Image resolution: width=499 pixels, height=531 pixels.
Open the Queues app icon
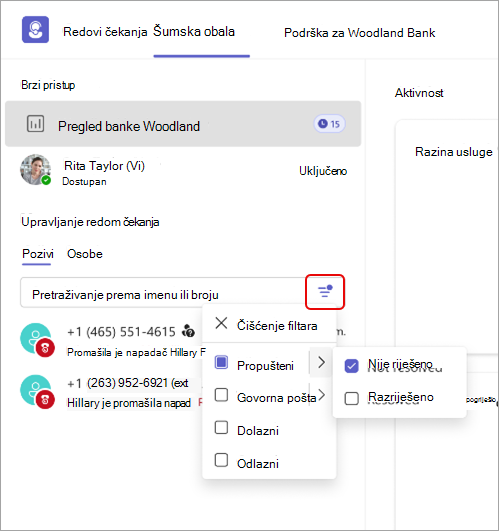click(x=35, y=30)
